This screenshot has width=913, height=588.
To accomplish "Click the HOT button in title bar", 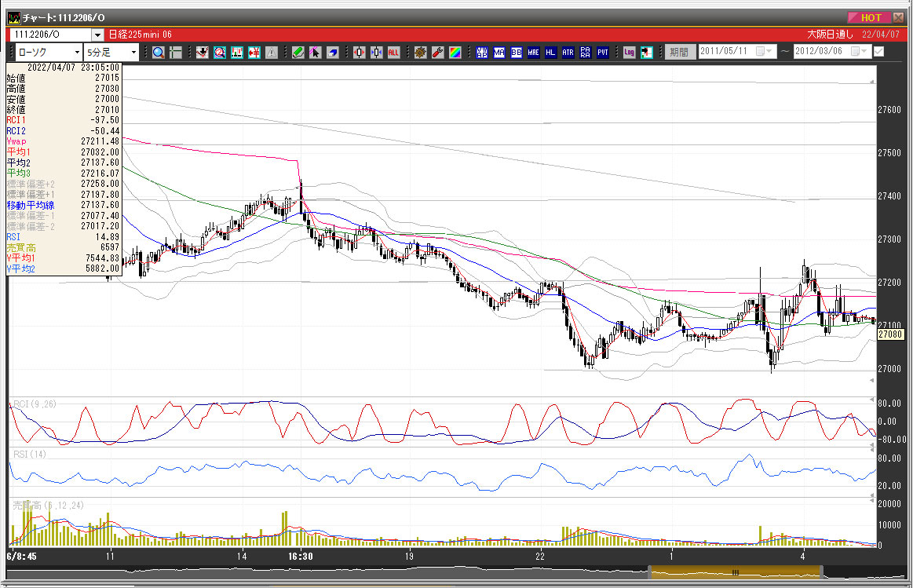I will pos(868,17).
